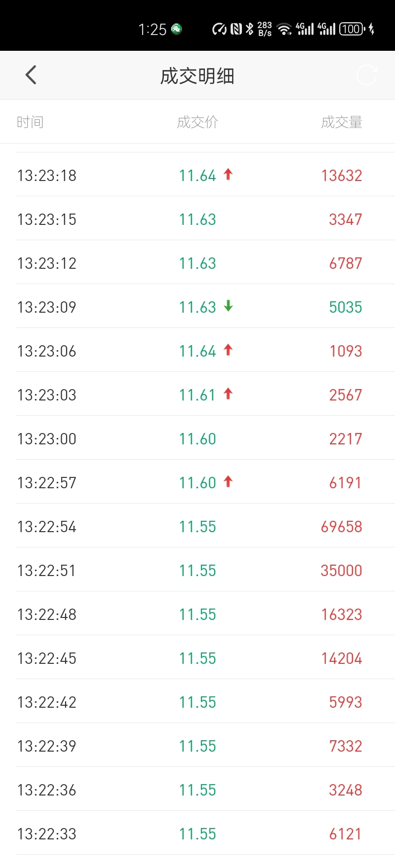Tap the green down arrow at 13:23:09

[x=228, y=306]
